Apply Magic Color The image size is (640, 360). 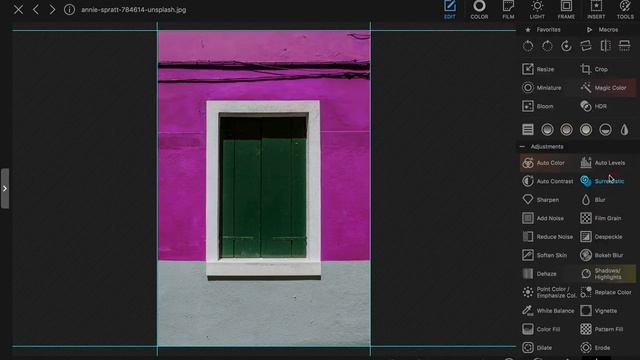[x=603, y=88]
